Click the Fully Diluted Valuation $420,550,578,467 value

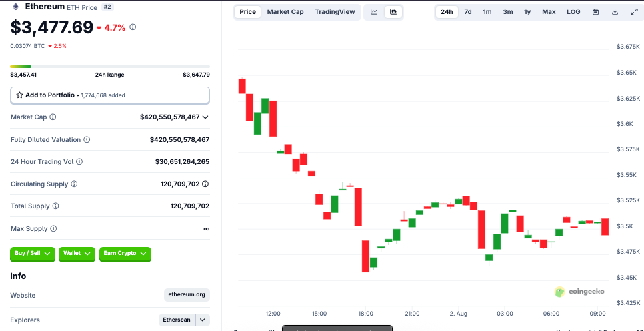179,139
